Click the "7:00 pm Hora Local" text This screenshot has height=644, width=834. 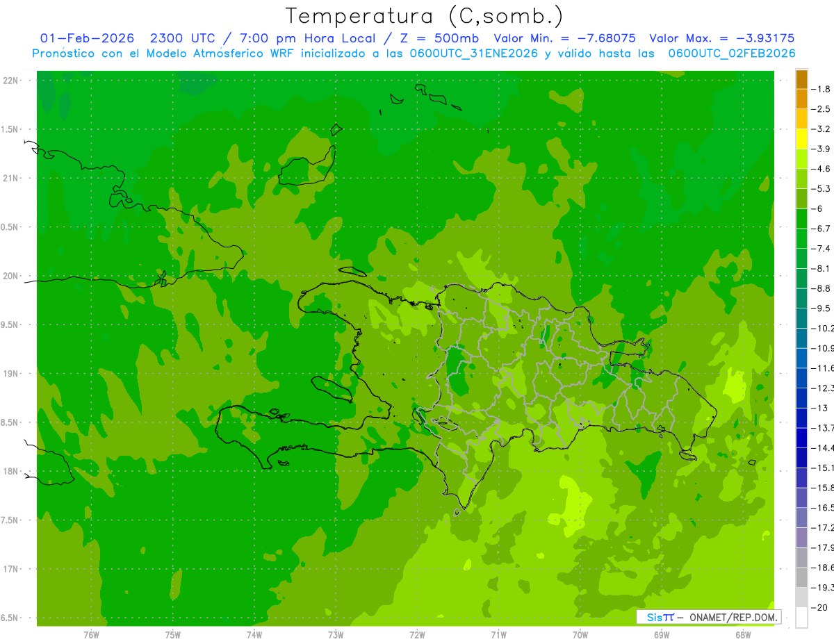coord(309,38)
